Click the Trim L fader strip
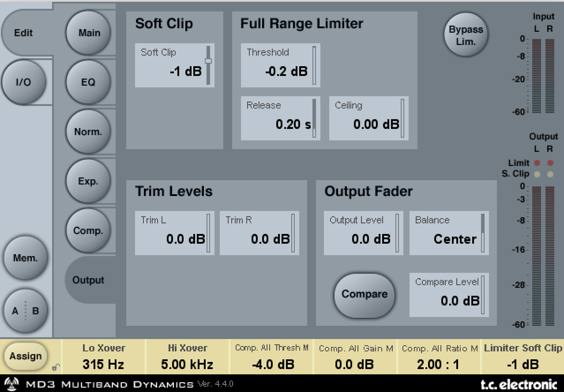Viewport: 564px width, 392px height. [209, 233]
